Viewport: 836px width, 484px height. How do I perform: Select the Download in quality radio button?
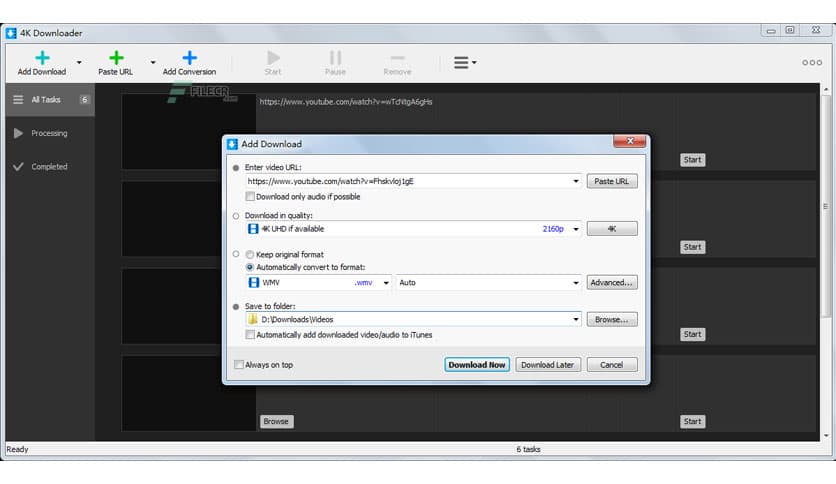tap(236, 216)
